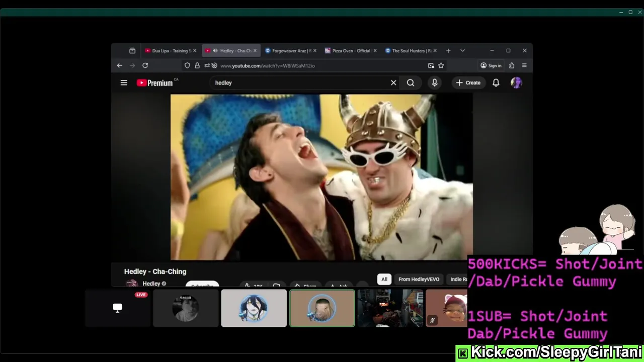Select the 'All' filter chip
This screenshot has width=644, height=362.
click(384, 280)
